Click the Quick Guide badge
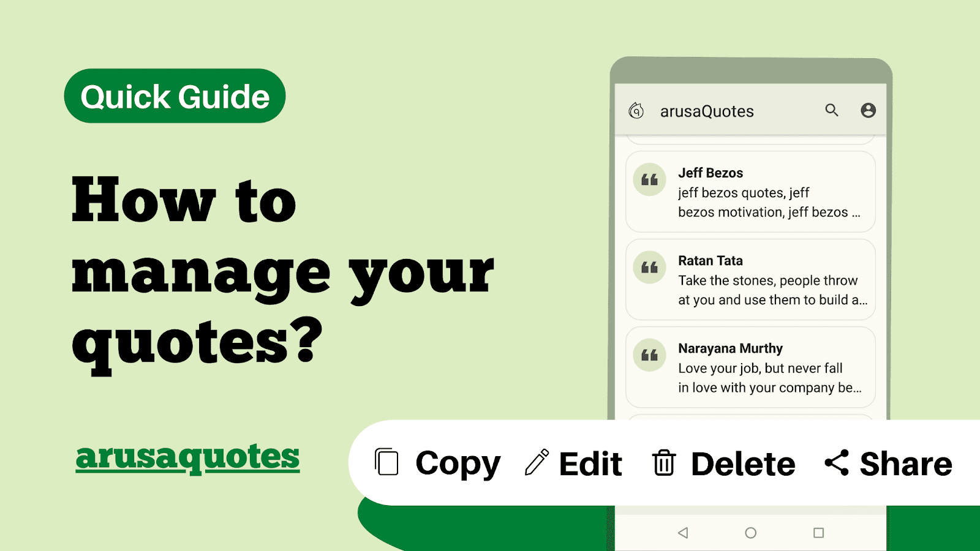Viewport: 980px width, 551px height. pyautogui.click(x=175, y=96)
